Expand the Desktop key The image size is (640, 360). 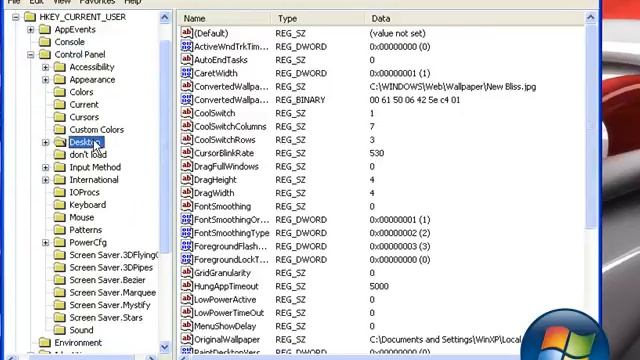46,142
